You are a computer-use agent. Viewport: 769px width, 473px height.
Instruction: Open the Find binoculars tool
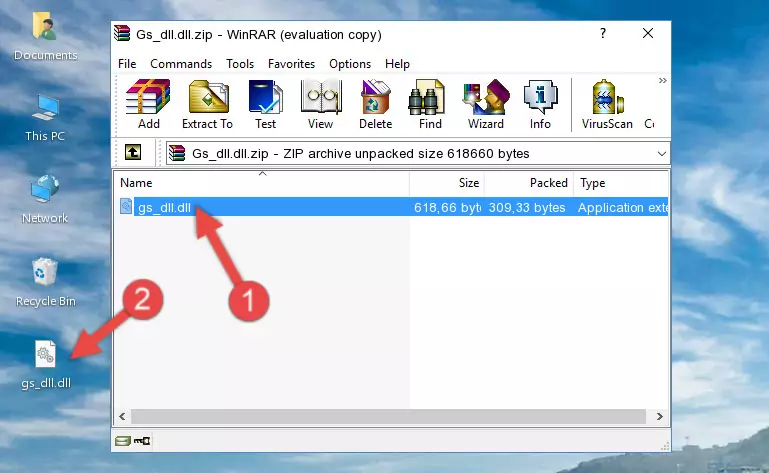click(430, 104)
